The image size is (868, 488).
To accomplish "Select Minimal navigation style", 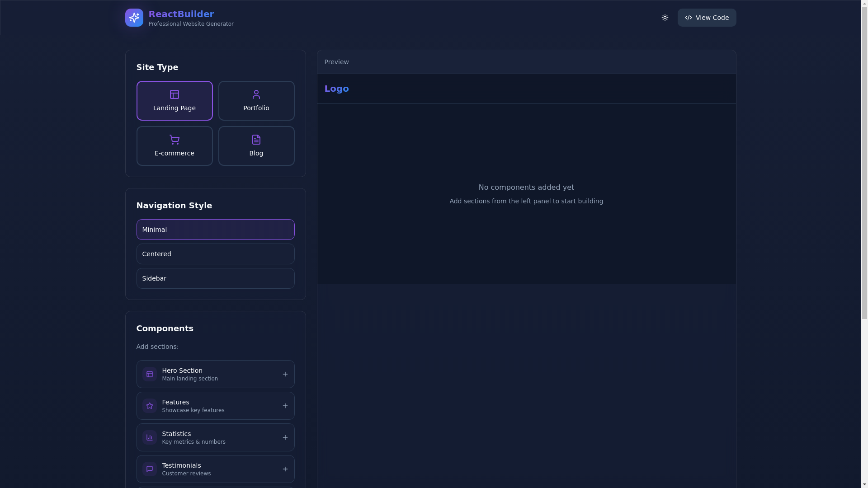I will 215,230.
